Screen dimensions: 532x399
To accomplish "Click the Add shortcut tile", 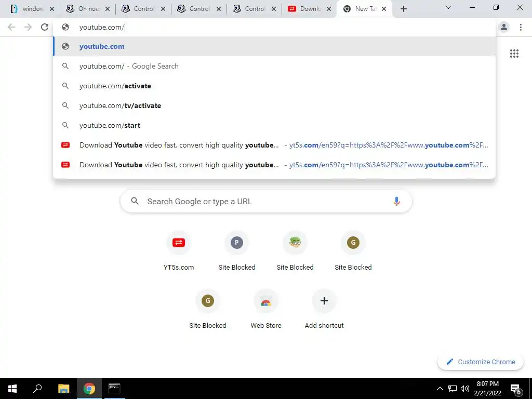I will click(324, 309).
